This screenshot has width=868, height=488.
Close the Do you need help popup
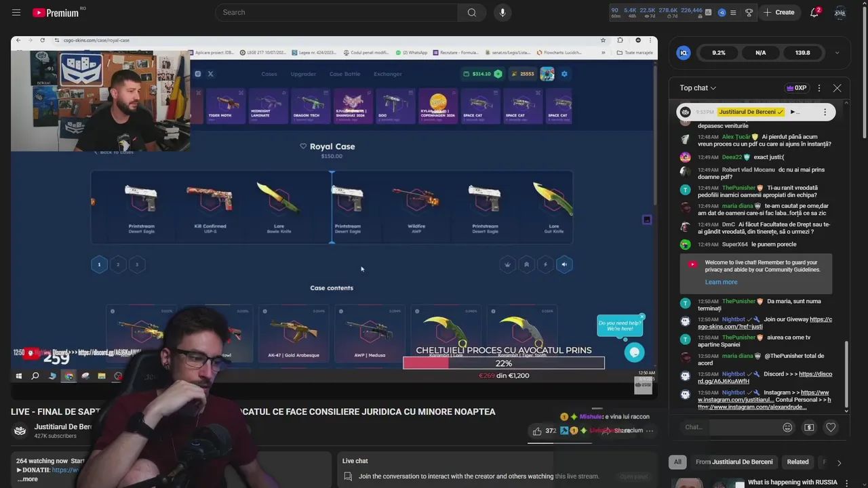(x=642, y=317)
